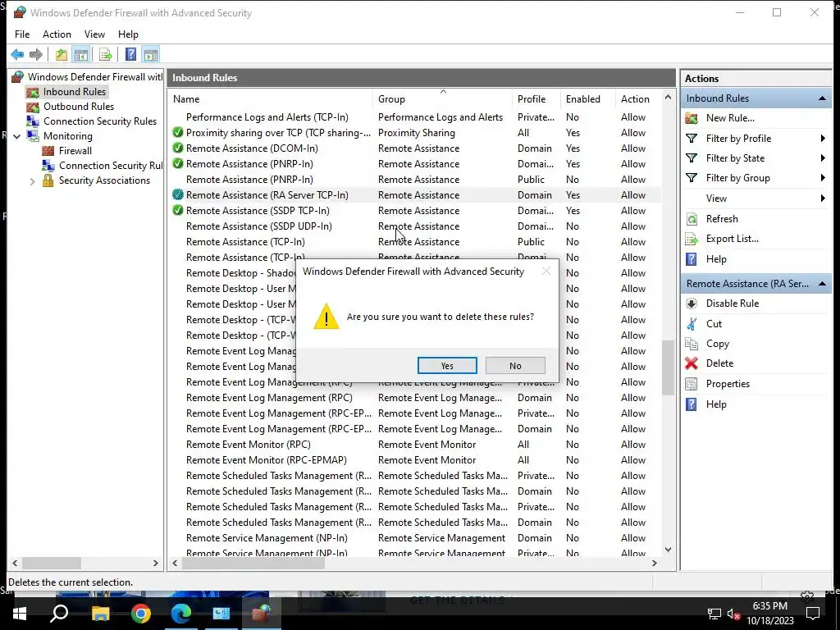The height and width of the screenshot is (630, 840).
Task: Sort rules by the Name column
Action: click(271, 99)
